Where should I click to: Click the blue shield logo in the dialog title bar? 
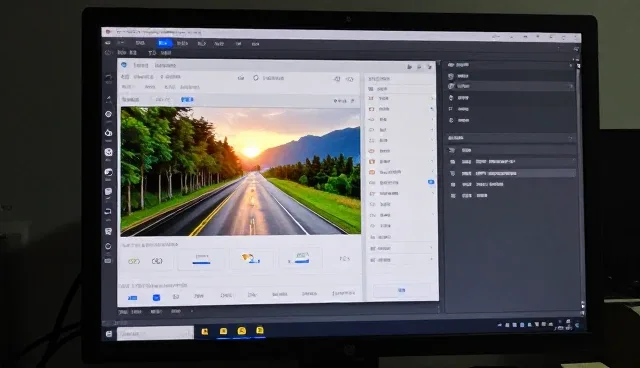coord(124,65)
